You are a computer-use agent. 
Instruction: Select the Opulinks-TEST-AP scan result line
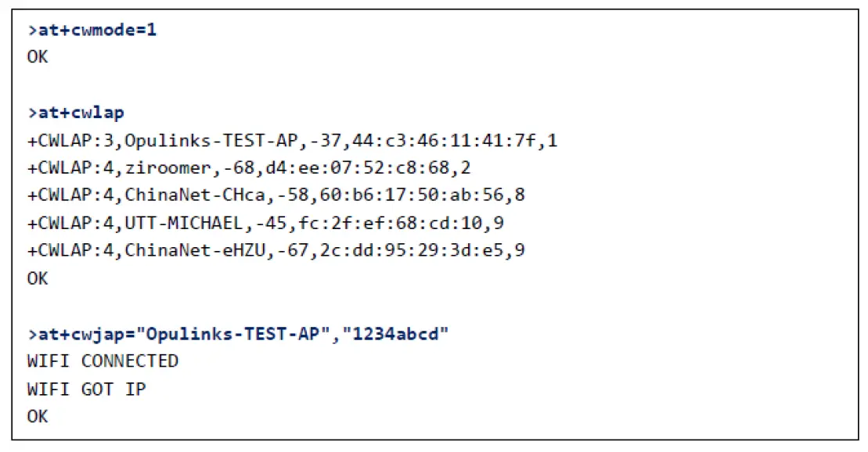[291, 141]
